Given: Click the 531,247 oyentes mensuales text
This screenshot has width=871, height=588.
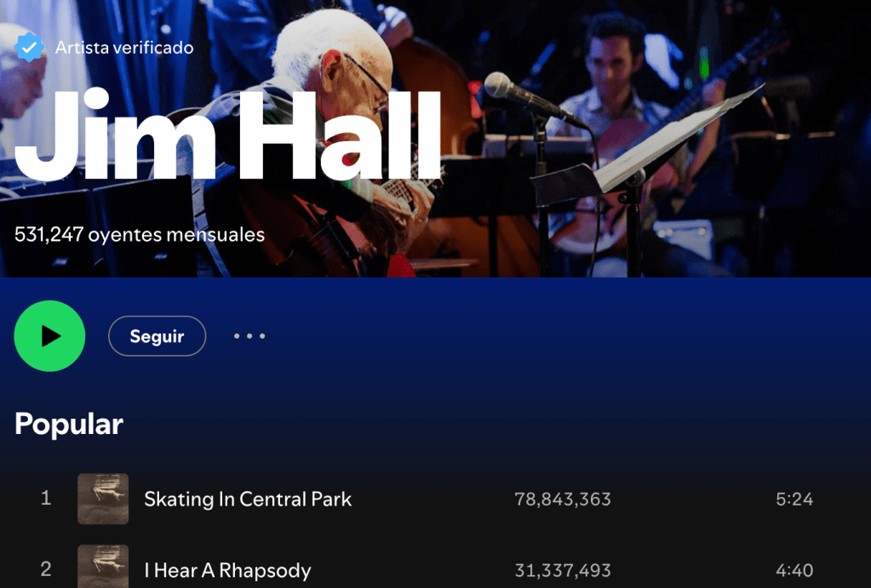Looking at the screenshot, I should tap(140, 234).
